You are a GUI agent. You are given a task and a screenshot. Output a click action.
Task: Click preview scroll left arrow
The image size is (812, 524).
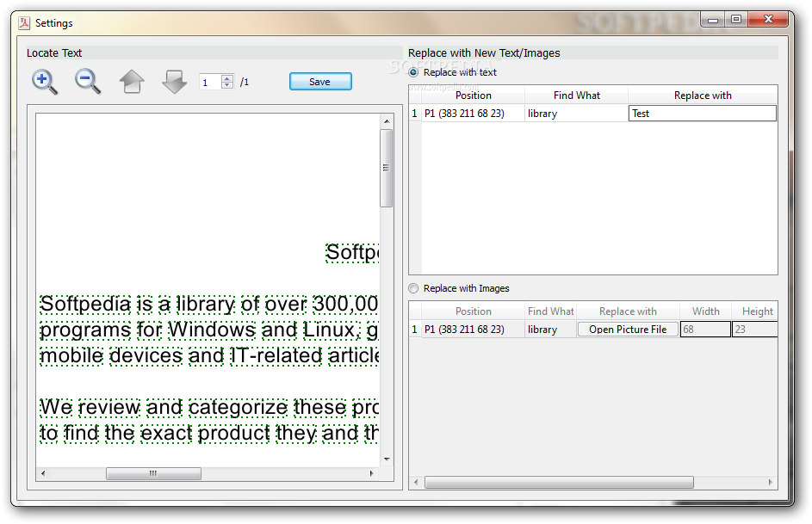(x=42, y=473)
